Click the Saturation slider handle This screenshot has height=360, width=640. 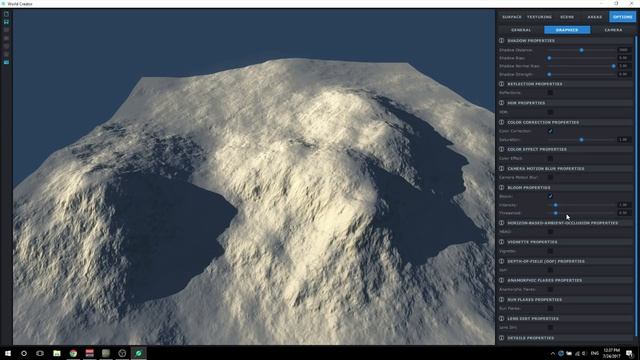tap(582, 140)
